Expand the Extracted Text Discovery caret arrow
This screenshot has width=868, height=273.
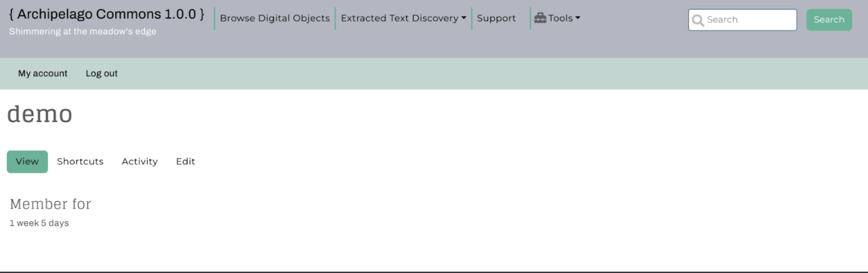tap(464, 18)
